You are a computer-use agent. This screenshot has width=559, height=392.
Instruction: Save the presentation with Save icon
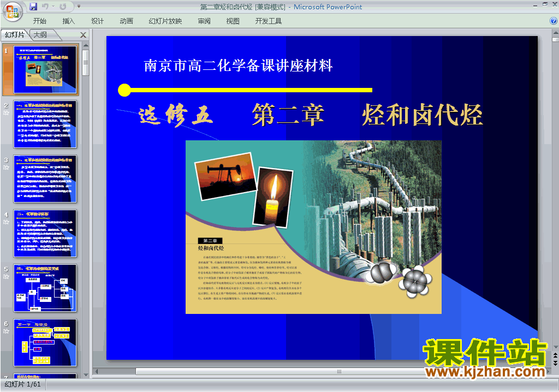[x=33, y=7]
